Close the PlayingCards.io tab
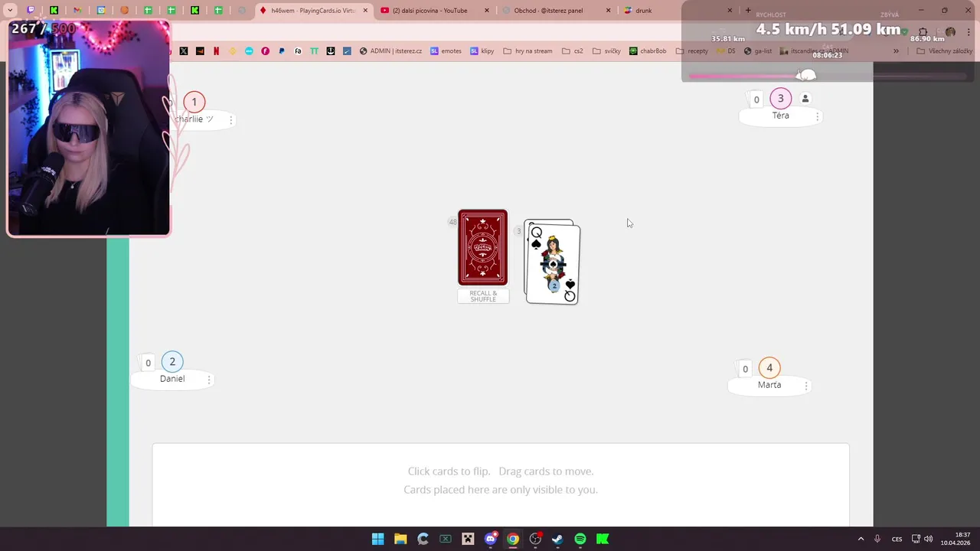980x551 pixels. 364,11
